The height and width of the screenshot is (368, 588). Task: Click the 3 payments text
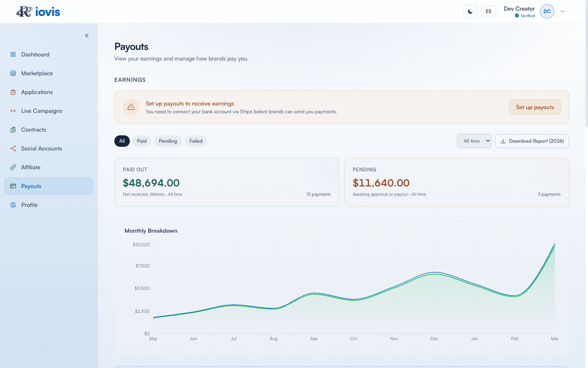(x=549, y=194)
